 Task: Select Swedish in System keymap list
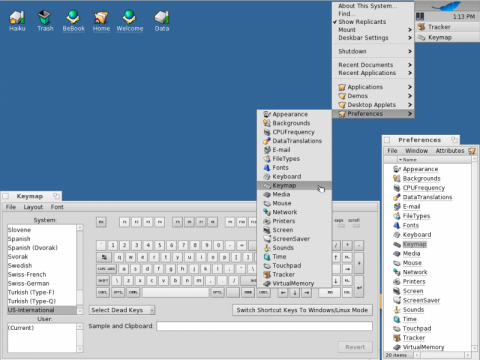point(42,265)
